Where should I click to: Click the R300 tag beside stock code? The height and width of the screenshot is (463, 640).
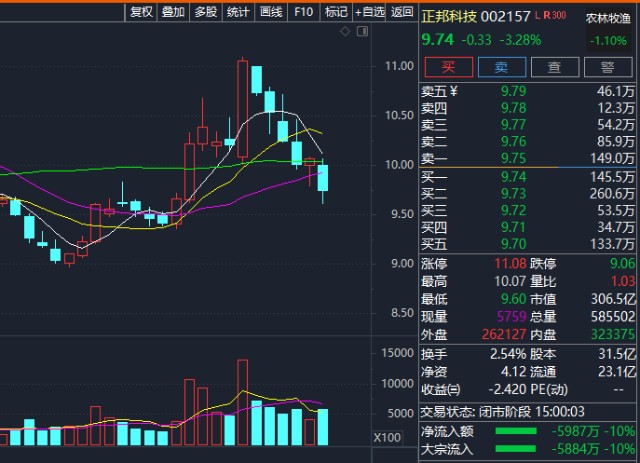554,16
